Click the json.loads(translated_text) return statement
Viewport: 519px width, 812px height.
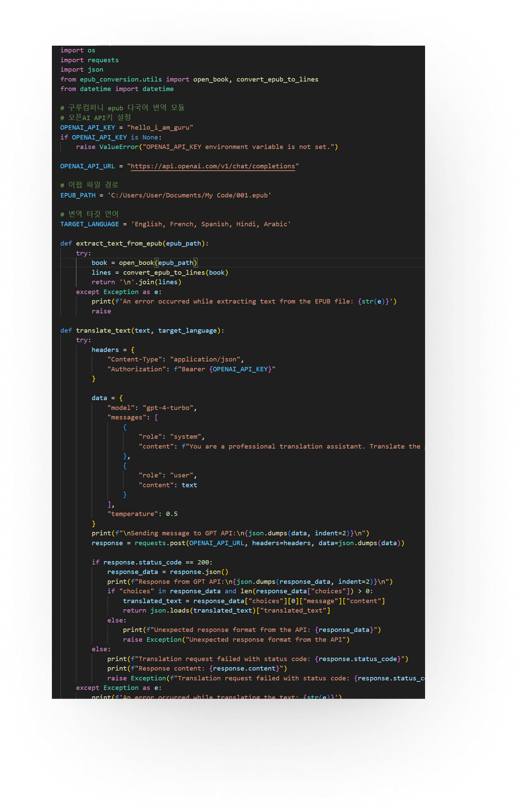(x=226, y=611)
